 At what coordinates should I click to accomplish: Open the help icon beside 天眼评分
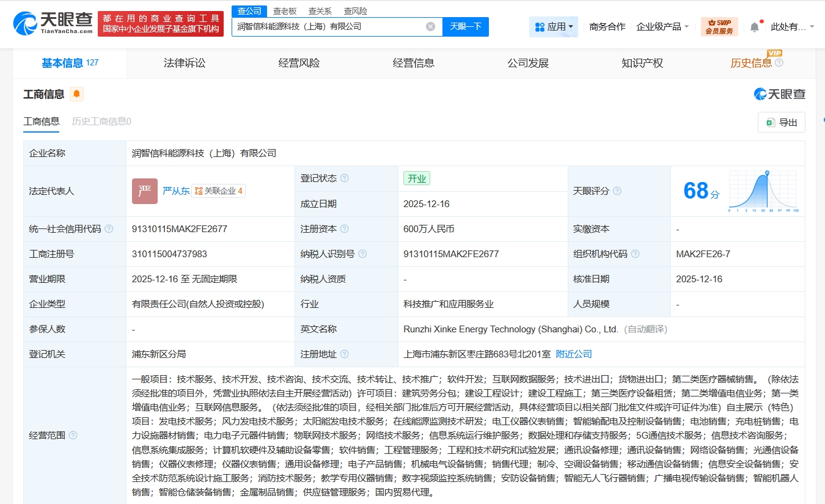coord(617,191)
